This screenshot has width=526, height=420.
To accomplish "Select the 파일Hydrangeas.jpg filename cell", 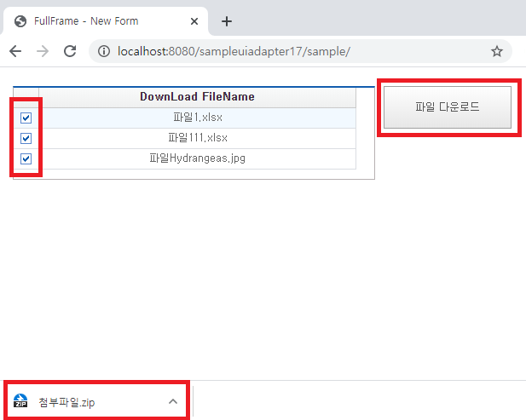I will click(197, 158).
